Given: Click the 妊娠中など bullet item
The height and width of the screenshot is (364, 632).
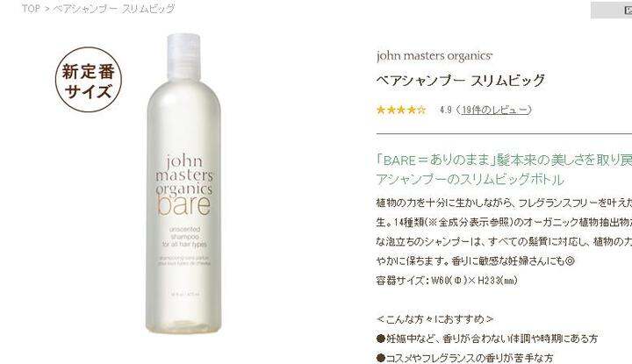Looking at the screenshot, I should [487, 339].
